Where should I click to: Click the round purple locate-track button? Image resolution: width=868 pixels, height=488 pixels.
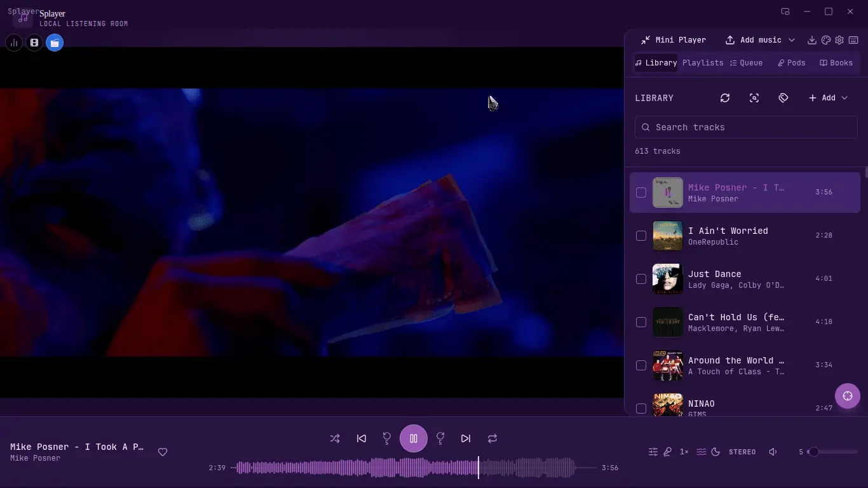[848, 396]
